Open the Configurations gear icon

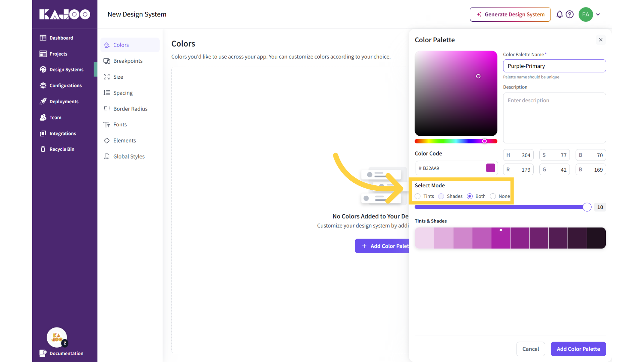(43, 85)
